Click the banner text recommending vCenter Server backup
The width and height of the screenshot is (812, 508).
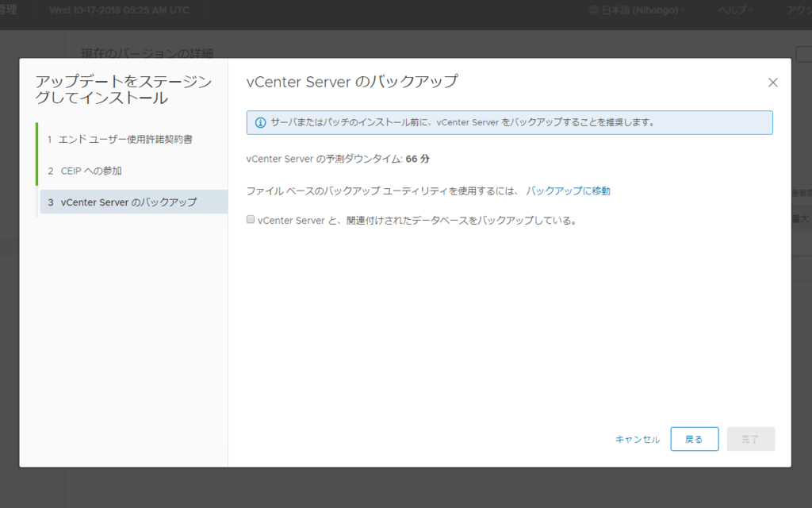(x=463, y=122)
